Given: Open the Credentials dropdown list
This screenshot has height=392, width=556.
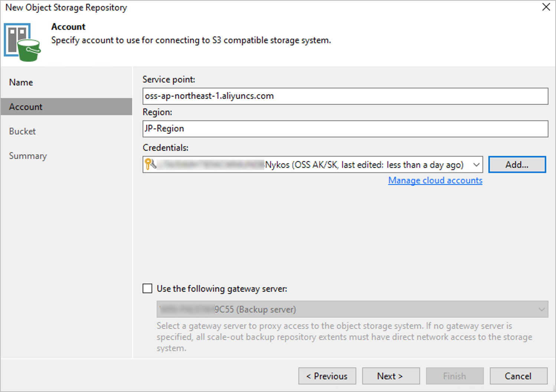Looking at the screenshot, I should [x=476, y=164].
